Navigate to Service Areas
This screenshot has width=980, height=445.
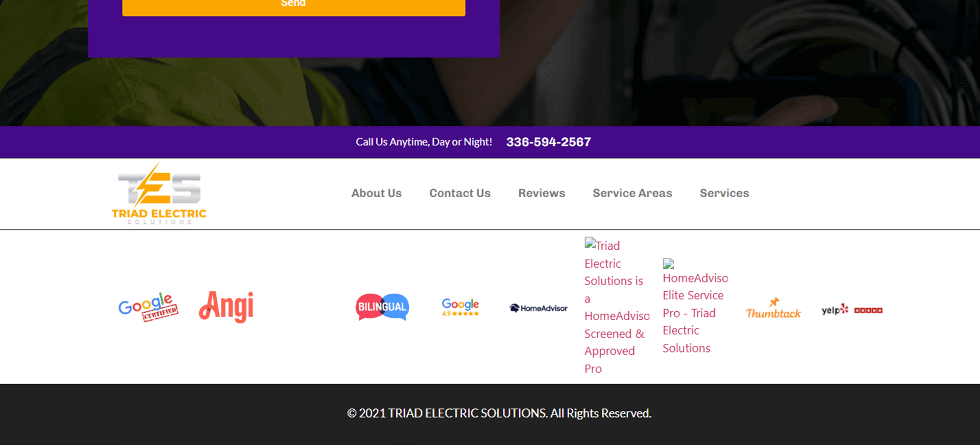coord(632,193)
